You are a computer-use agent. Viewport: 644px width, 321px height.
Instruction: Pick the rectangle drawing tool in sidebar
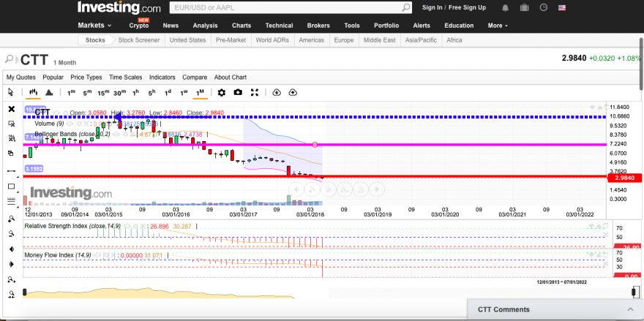click(11, 186)
